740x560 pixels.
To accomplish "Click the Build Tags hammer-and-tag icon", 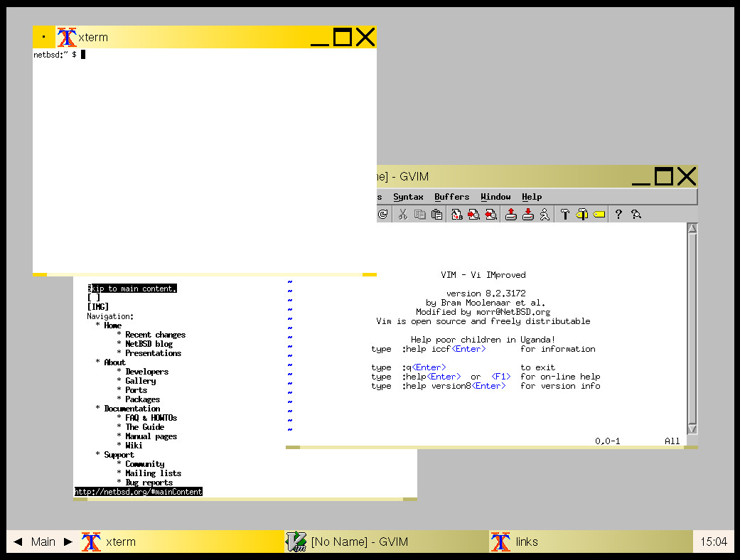I will pos(582,215).
